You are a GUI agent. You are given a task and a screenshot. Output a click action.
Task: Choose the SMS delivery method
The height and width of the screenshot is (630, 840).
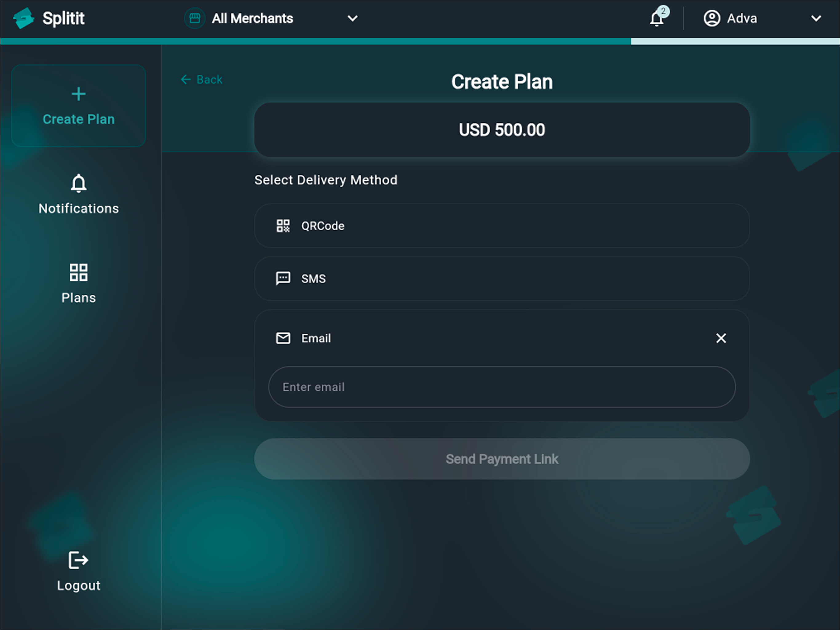tap(502, 278)
